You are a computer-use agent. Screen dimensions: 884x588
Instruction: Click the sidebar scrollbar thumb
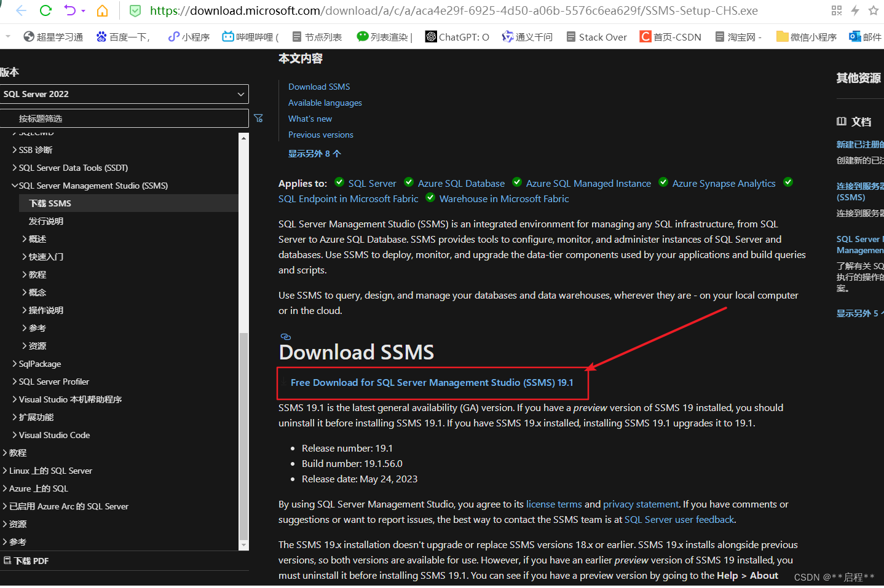click(244, 436)
